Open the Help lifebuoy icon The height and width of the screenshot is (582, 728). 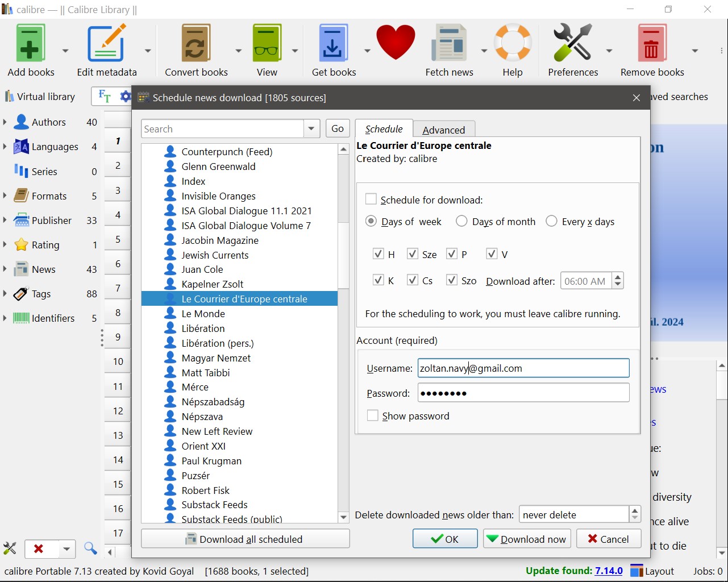513,44
